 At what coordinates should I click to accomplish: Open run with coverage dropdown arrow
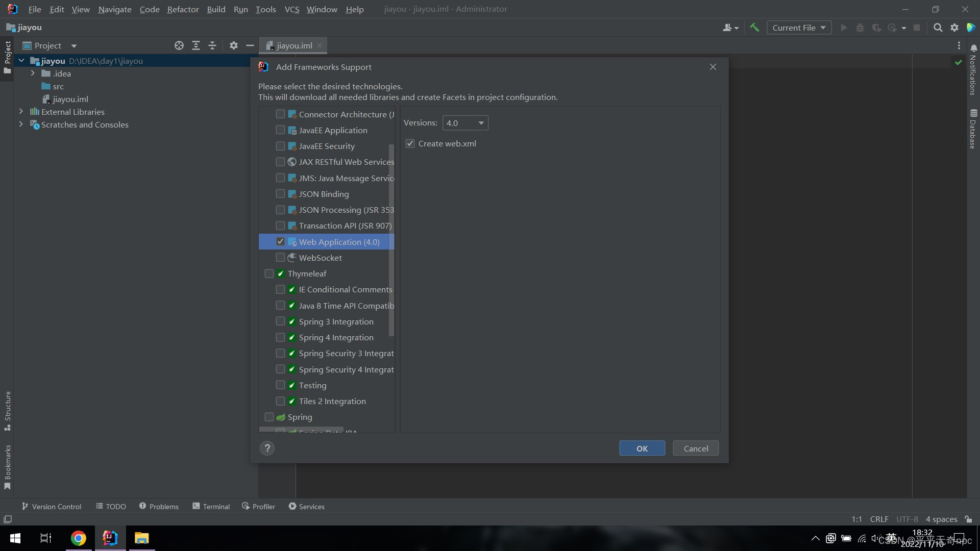click(x=904, y=28)
